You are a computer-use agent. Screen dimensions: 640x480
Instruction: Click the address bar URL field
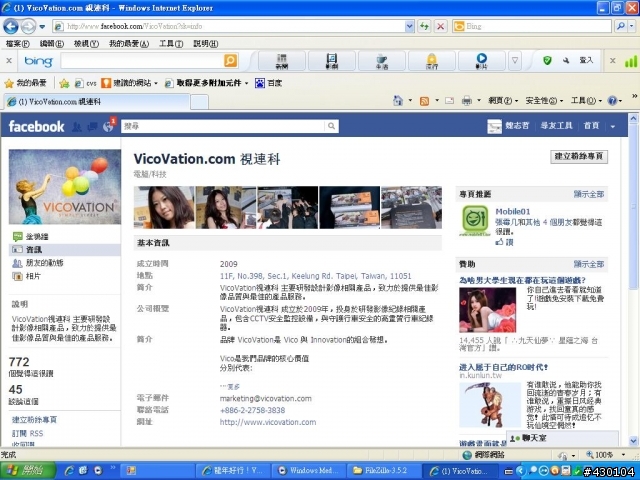229,27
